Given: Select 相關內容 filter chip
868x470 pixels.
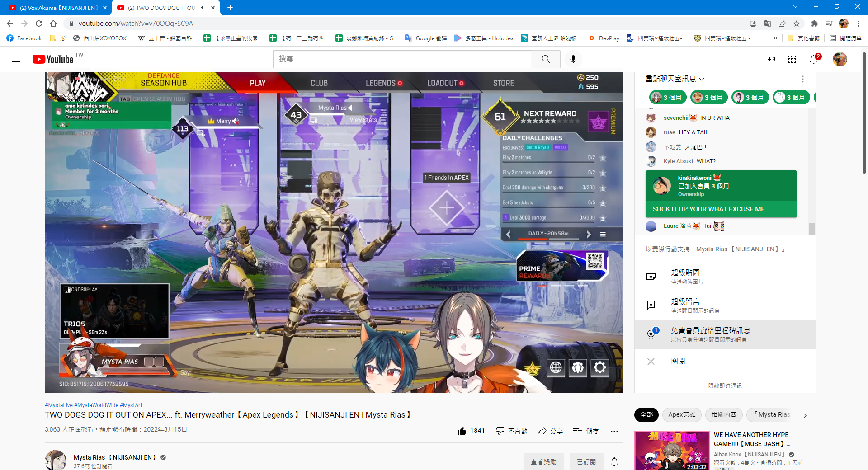Looking at the screenshot, I should tap(724, 414).
